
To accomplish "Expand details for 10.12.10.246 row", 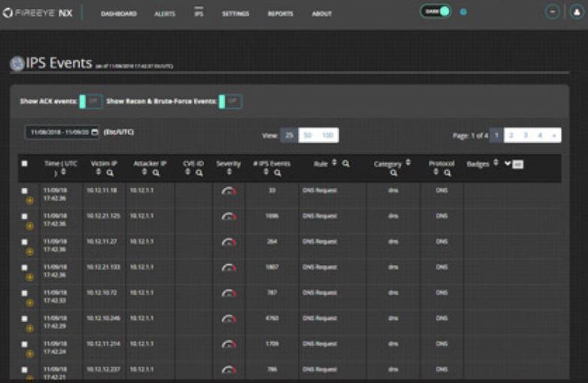I will [29, 328].
